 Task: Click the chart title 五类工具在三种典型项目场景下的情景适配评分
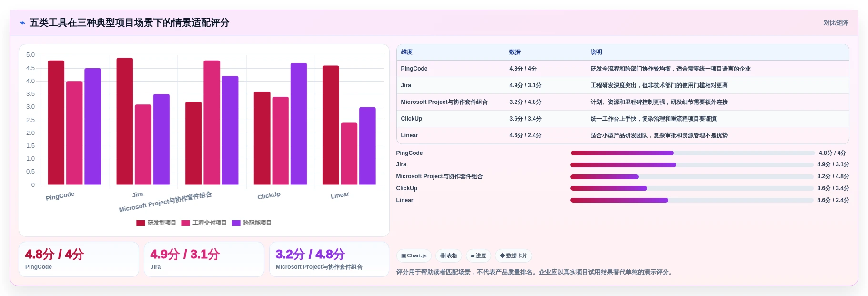point(130,23)
